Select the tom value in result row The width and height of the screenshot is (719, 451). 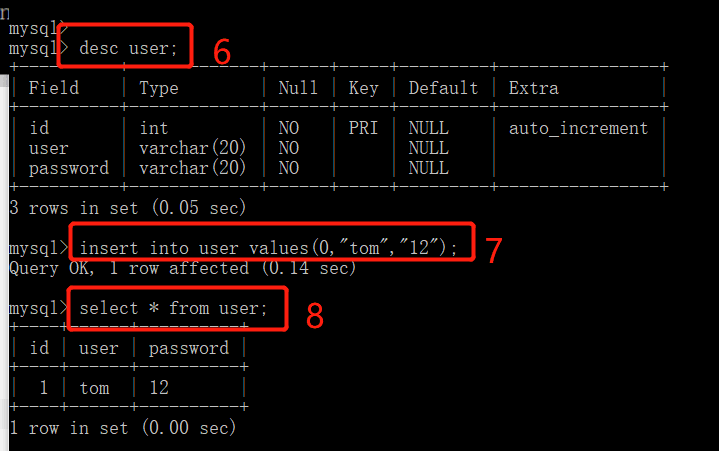[94, 388]
